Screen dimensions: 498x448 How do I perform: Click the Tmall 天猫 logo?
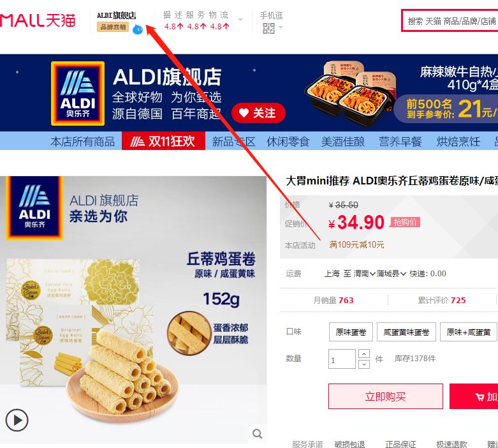pyautogui.click(x=38, y=20)
